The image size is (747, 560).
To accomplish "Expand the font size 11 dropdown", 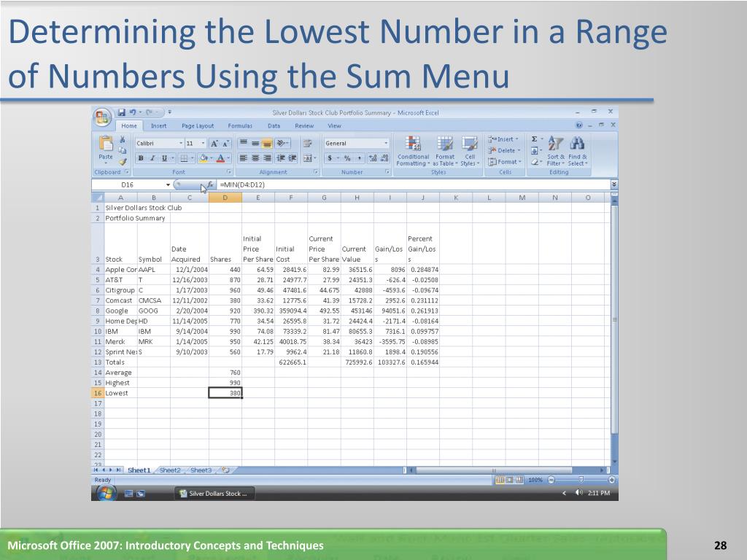I will pos(203,144).
